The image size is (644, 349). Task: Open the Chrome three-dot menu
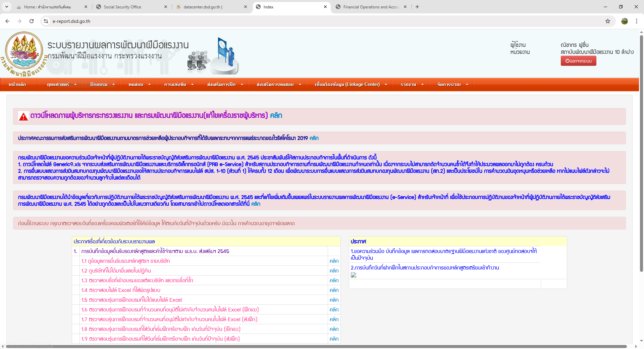coord(636,21)
